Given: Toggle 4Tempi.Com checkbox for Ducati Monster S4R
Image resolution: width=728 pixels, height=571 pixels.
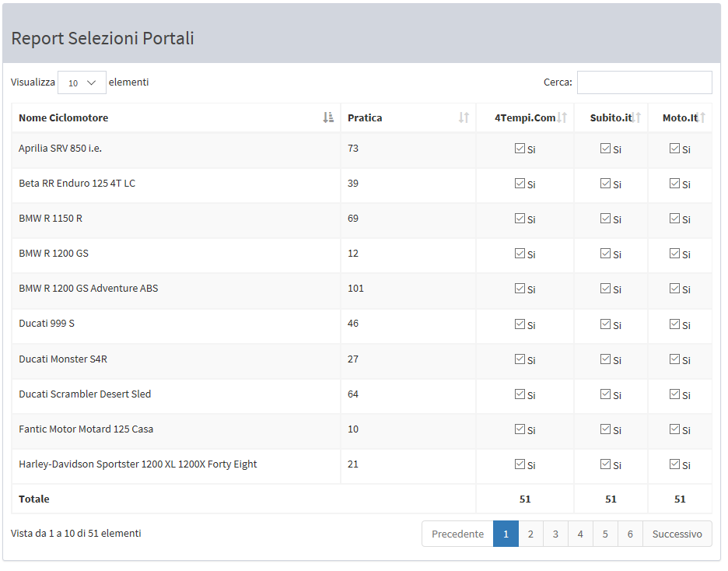Looking at the screenshot, I should coord(520,359).
